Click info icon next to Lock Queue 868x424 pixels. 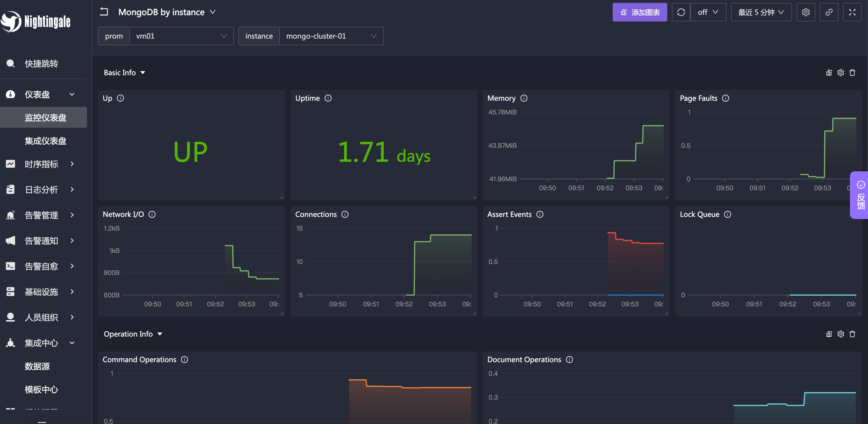(728, 214)
